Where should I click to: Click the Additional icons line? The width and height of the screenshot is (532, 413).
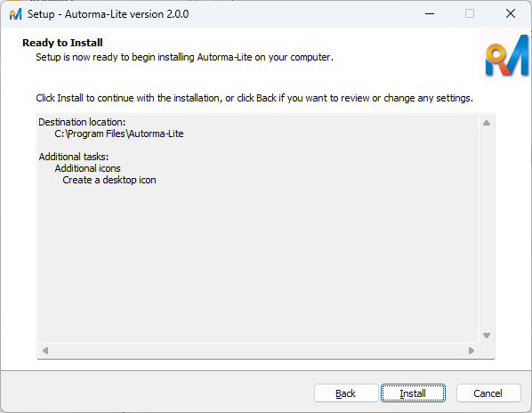[87, 168]
